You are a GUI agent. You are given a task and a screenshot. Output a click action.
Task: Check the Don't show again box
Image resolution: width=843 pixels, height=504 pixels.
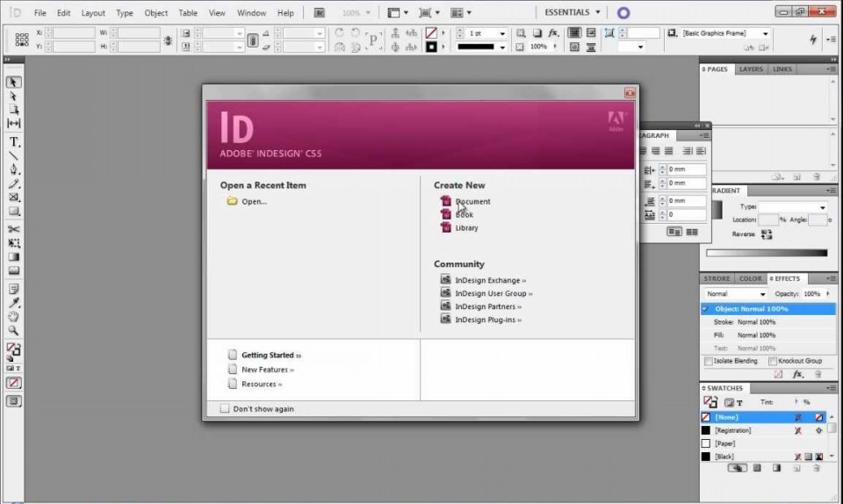point(225,408)
